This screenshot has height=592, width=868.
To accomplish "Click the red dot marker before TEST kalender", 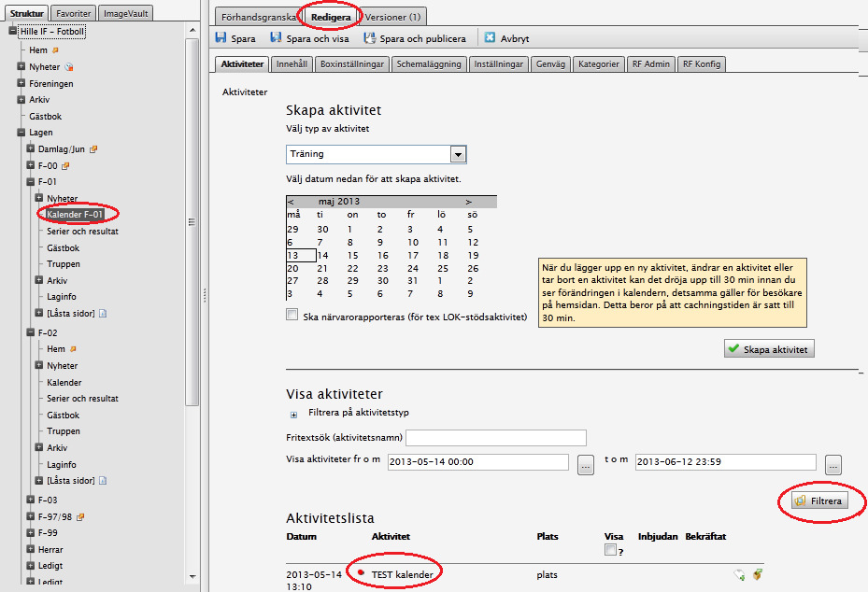I will pos(361,572).
